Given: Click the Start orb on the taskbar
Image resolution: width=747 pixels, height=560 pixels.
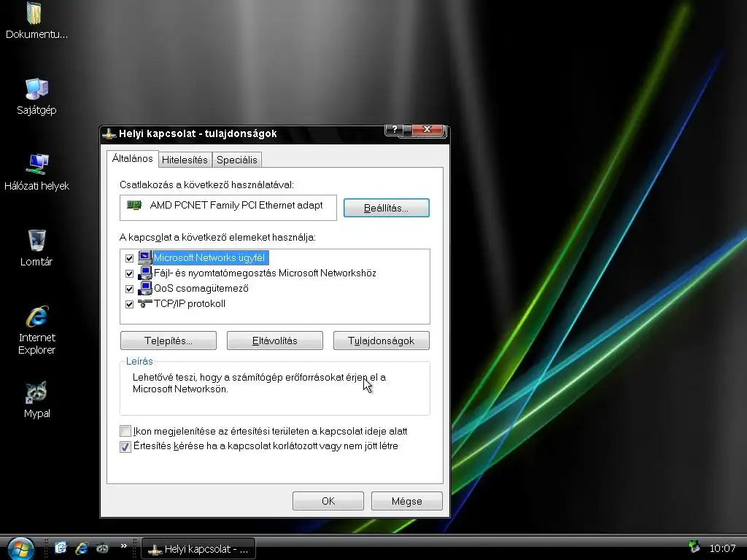Looking at the screenshot, I should coord(20,548).
